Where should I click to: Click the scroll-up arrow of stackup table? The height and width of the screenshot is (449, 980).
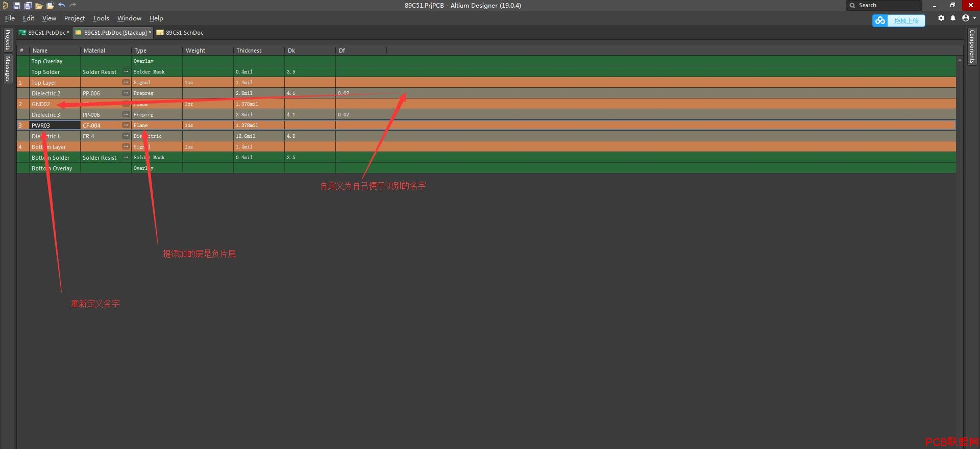960,60
